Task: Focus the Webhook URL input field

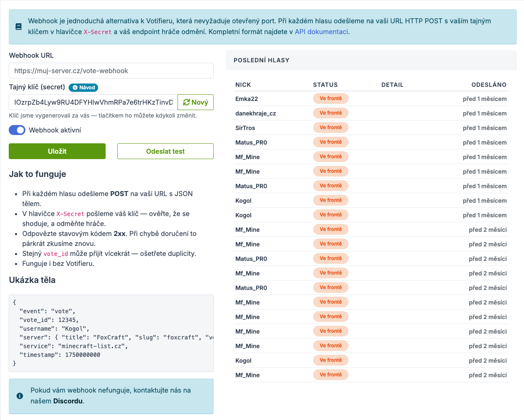Action: (111, 71)
